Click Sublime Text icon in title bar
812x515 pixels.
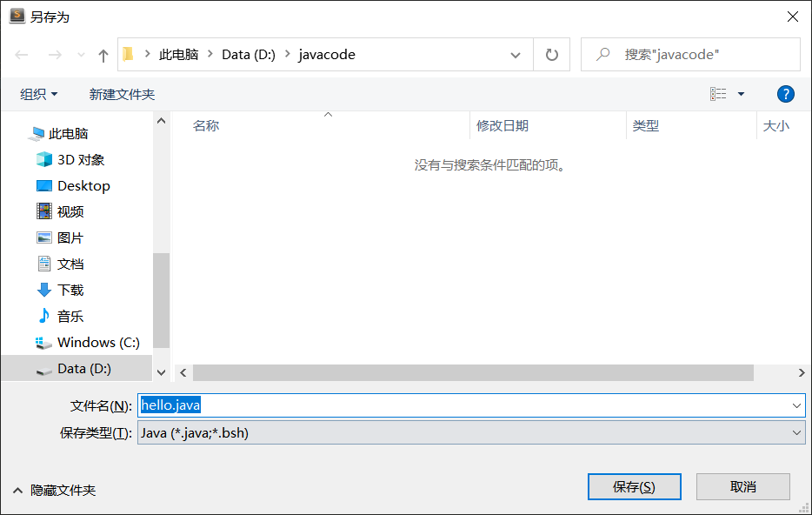(17, 16)
